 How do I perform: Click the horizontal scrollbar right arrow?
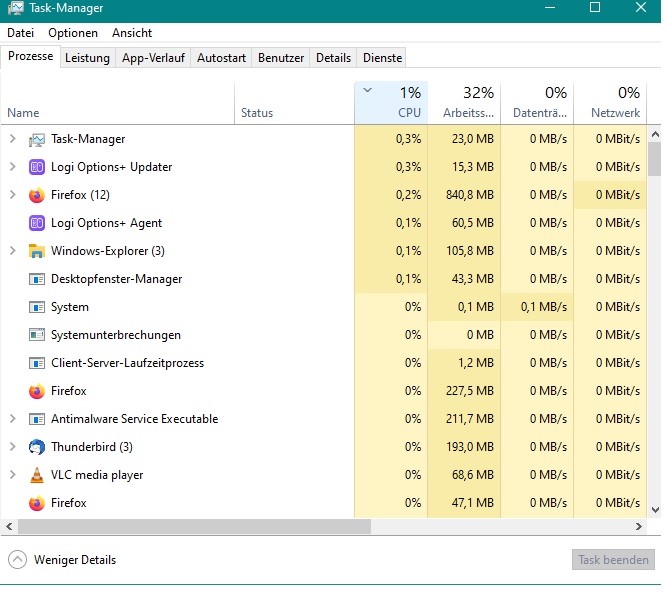coord(638,526)
